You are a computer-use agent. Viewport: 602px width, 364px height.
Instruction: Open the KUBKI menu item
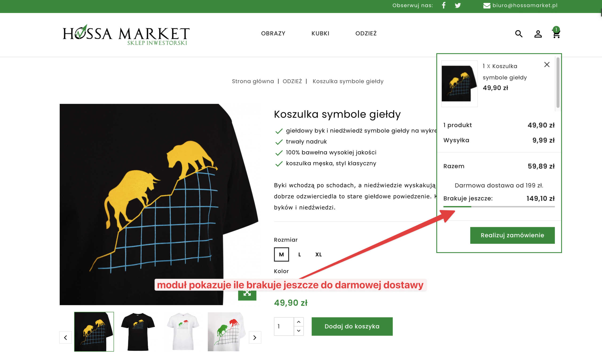pyautogui.click(x=320, y=33)
